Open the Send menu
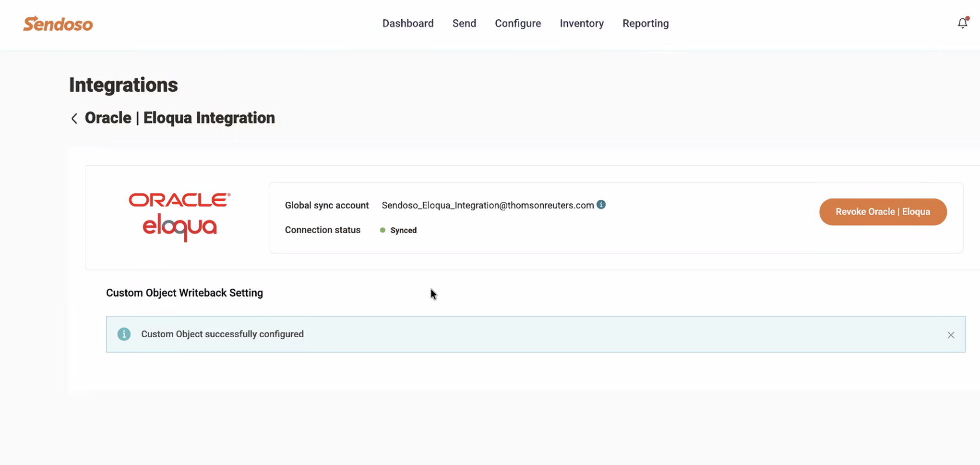Screen dimensions: 980x465 (464, 24)
